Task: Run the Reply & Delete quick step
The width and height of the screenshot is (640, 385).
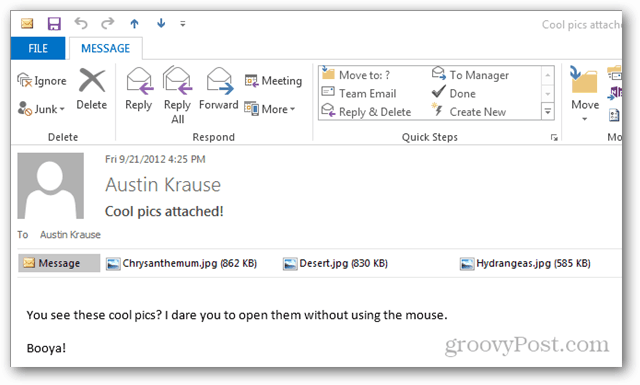Action: click(x=366, y=112)
